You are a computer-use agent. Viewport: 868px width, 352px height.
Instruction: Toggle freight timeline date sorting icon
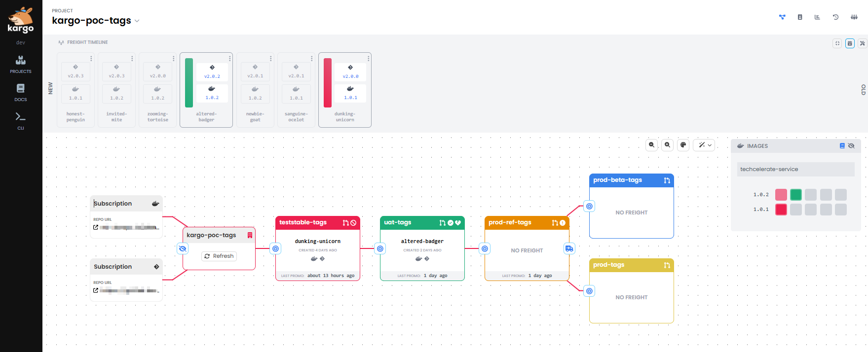click(x=850, y=43)
